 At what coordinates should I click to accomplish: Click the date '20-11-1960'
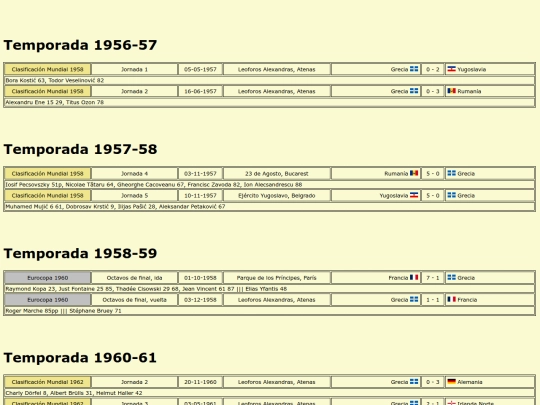(x=200, y=382)
